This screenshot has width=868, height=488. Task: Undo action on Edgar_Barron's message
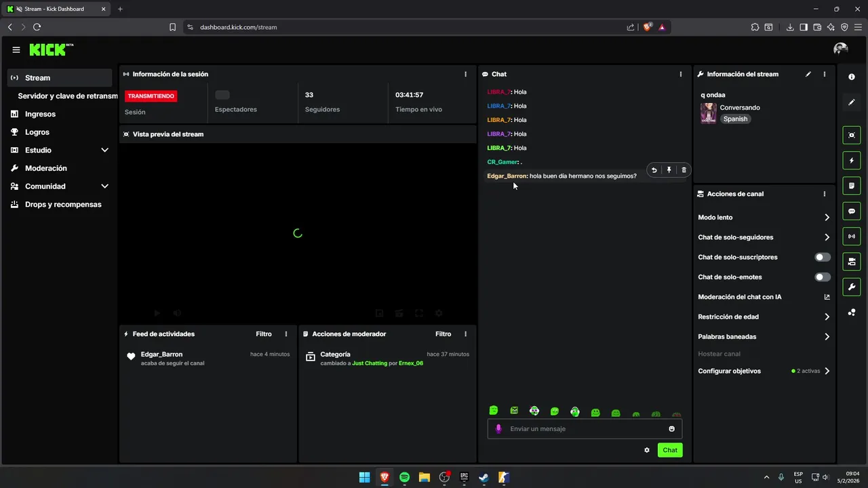(x=654, y=170)
